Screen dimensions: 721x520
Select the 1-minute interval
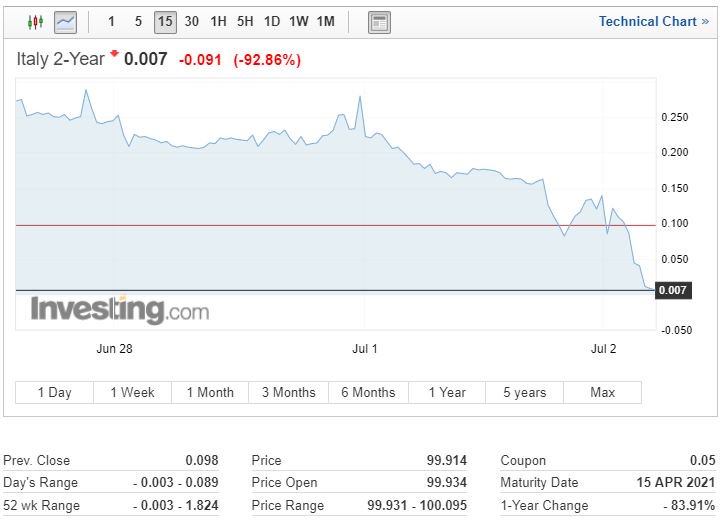[x=111, y=22]
